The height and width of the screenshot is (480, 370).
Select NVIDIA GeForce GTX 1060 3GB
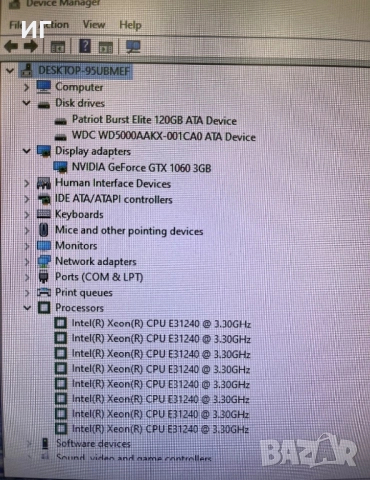(x=142, y=167)
